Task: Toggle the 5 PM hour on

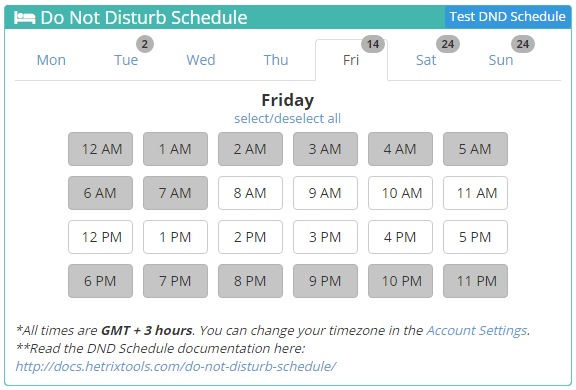Action: (x=475, y=237)
